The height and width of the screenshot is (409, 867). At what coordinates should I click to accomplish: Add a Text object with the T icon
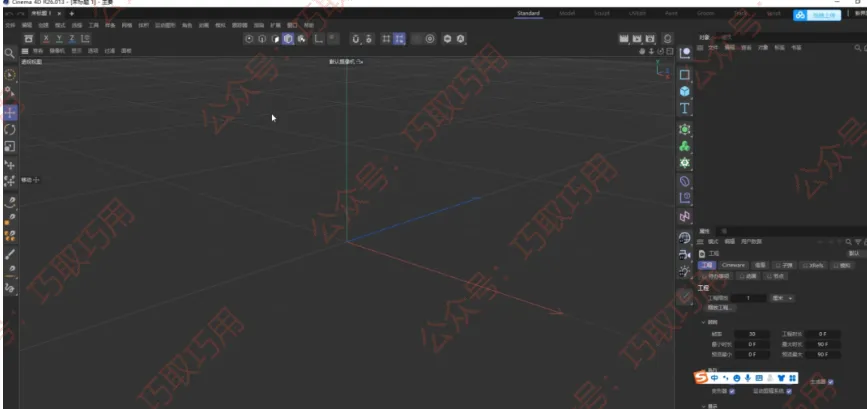coord(685,108)
